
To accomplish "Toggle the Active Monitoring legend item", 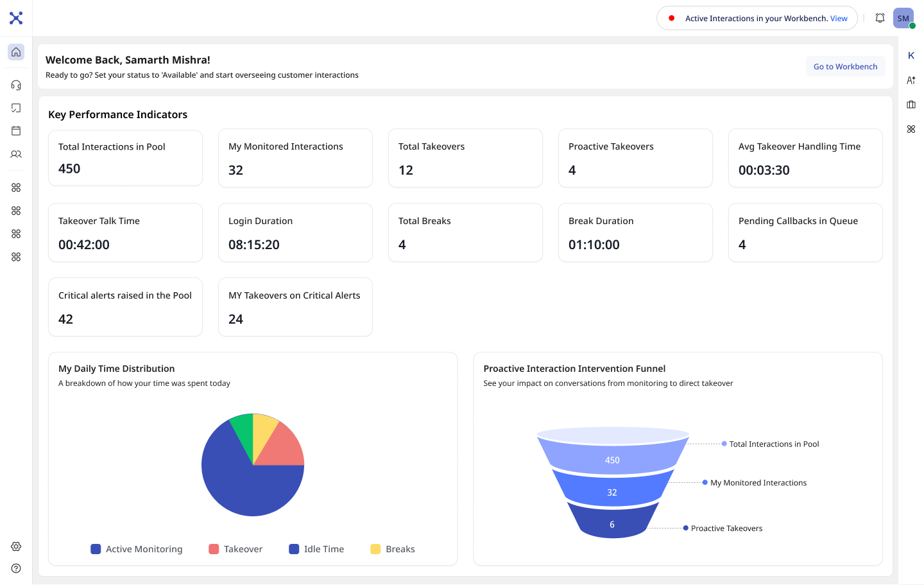I will (137, 549).
